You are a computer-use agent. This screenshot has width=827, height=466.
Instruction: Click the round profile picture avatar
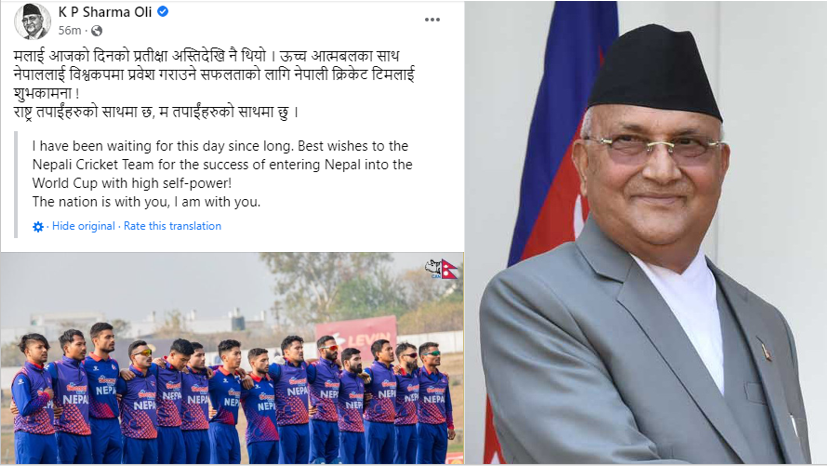point(32,22)
